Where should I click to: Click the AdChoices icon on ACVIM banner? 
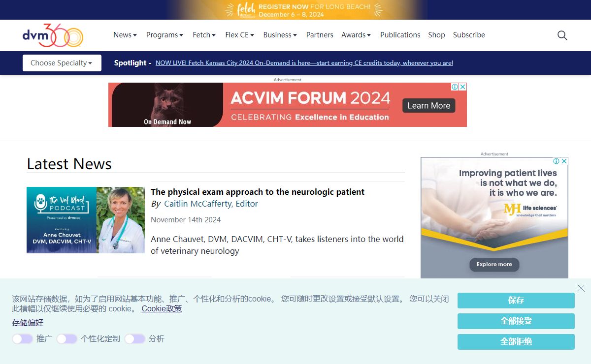(x=456, y=87)
